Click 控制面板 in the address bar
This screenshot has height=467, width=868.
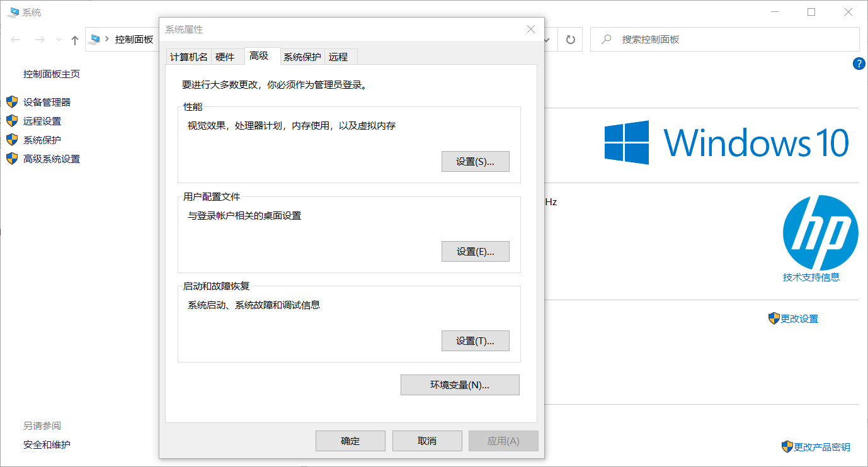(x=134, y=39)
